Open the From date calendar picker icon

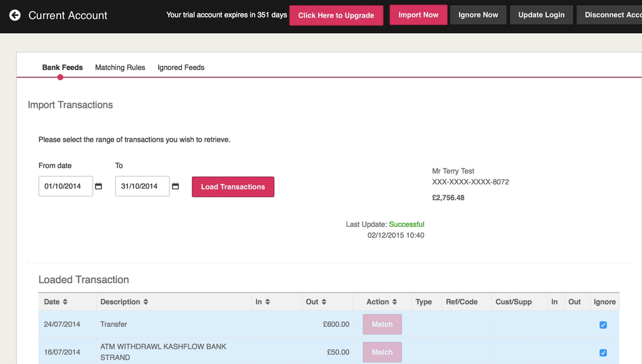(x=98, y=187)
